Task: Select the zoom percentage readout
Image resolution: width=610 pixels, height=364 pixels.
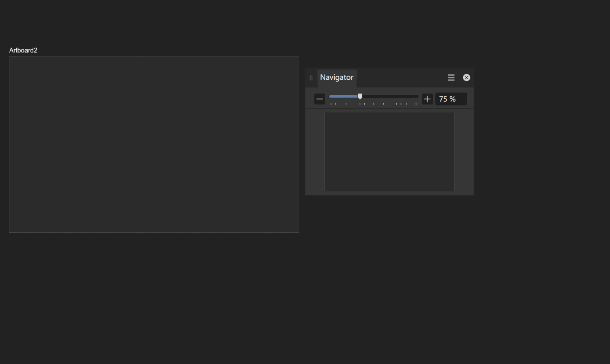Action: (451, 99)
